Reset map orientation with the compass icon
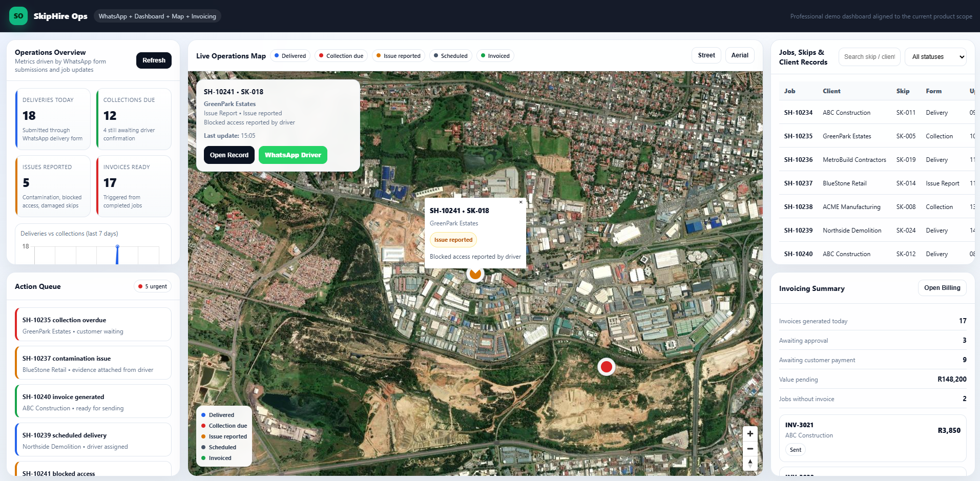 coord(750,464)
